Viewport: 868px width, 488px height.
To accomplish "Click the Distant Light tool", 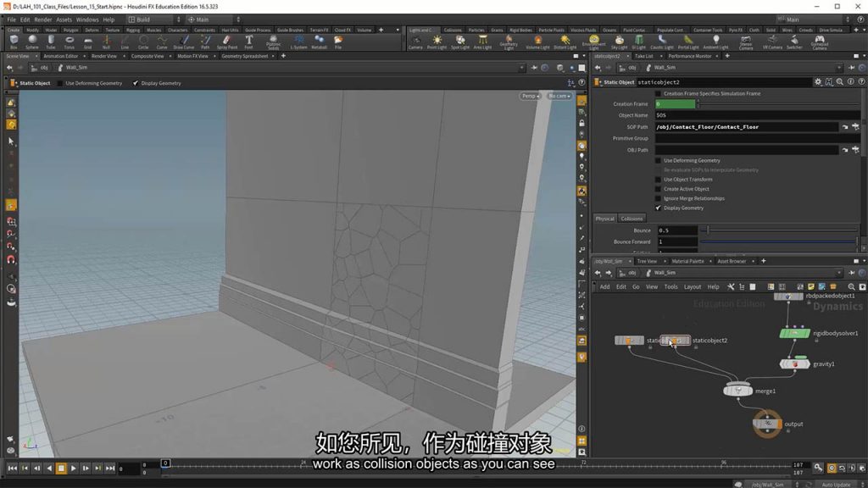I will click(x=565, y=42).
